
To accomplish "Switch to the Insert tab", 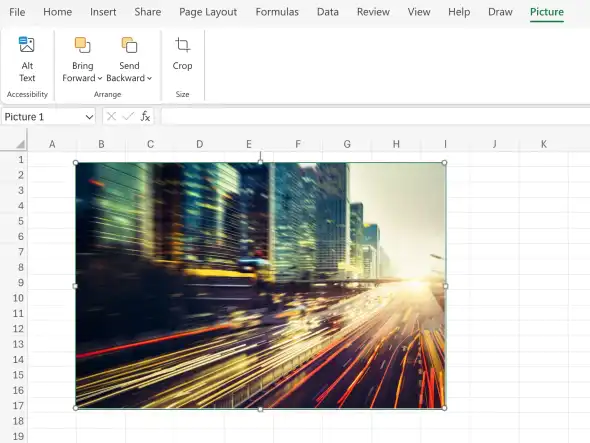I will tap(103, 12).
